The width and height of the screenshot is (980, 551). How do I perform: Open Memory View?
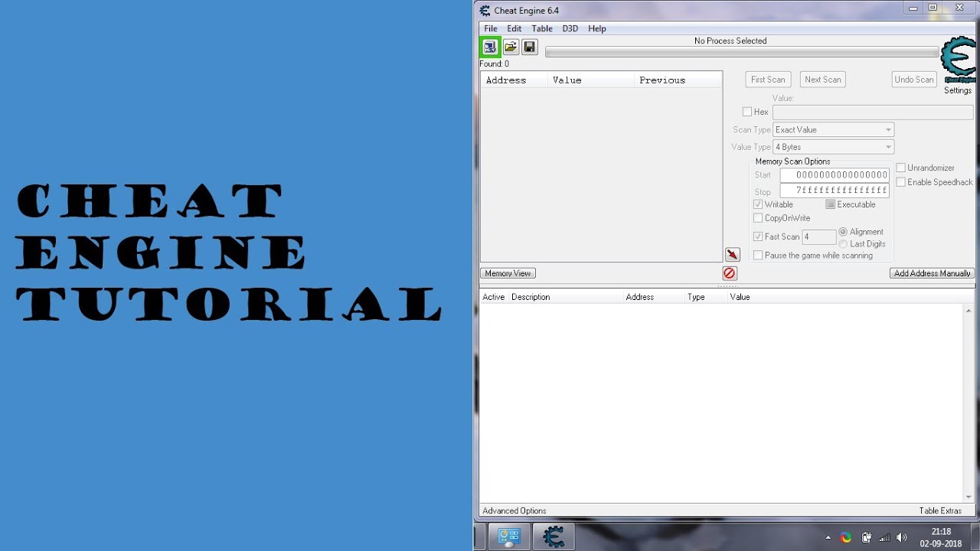[x=508, y=273]
